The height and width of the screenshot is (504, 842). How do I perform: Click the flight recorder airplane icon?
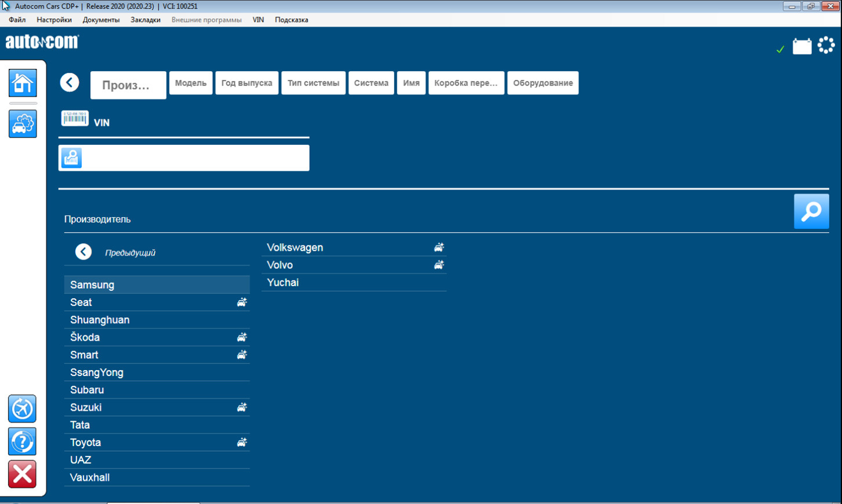click(22, 409)
